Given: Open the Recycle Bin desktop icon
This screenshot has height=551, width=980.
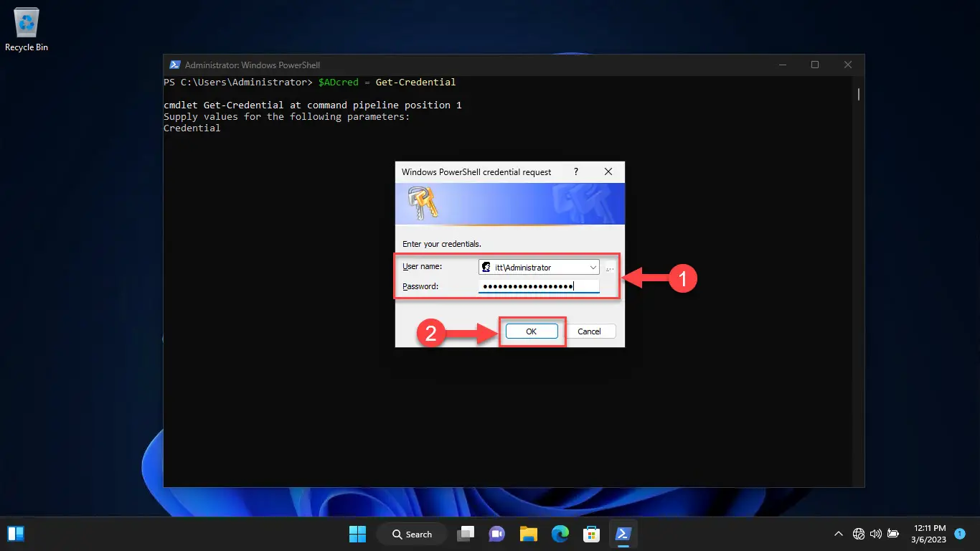Looking at the screenshot, I should coord(27,29).
